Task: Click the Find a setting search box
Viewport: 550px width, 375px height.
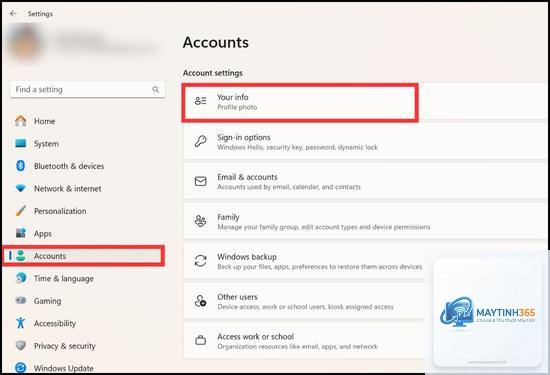Action: (87, 89)
